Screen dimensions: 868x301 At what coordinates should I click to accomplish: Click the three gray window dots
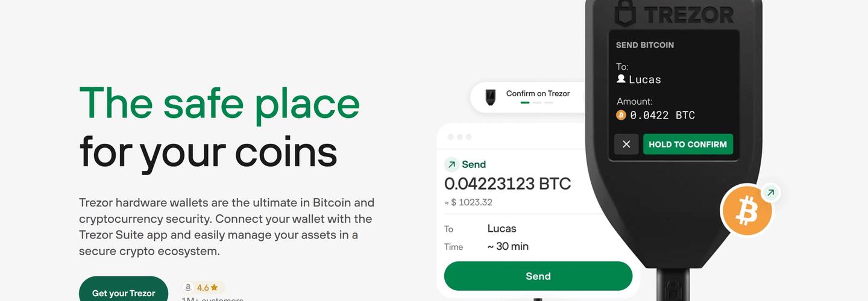(x=460, y=137)
